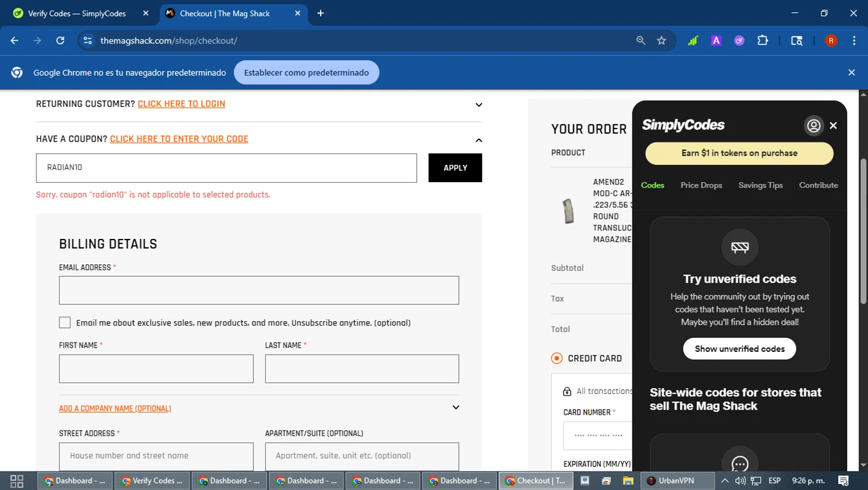Focus the Last Name field

coord(362,369)
